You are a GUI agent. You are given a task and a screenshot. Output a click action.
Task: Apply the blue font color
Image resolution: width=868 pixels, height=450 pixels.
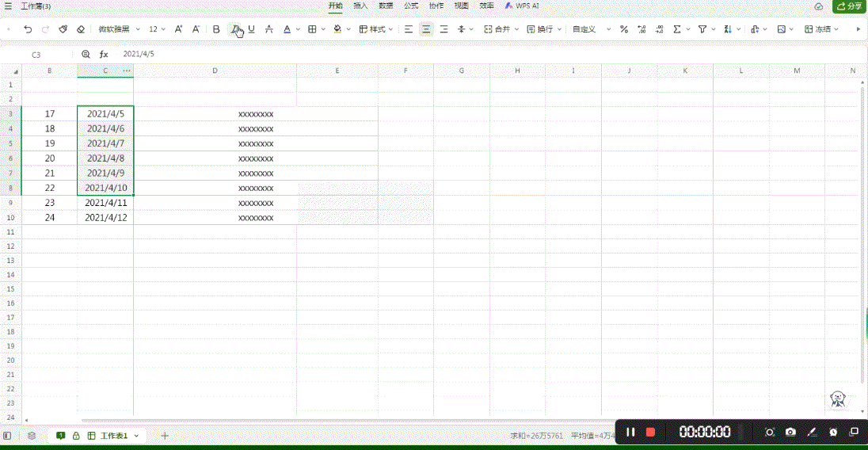point(287,29)
